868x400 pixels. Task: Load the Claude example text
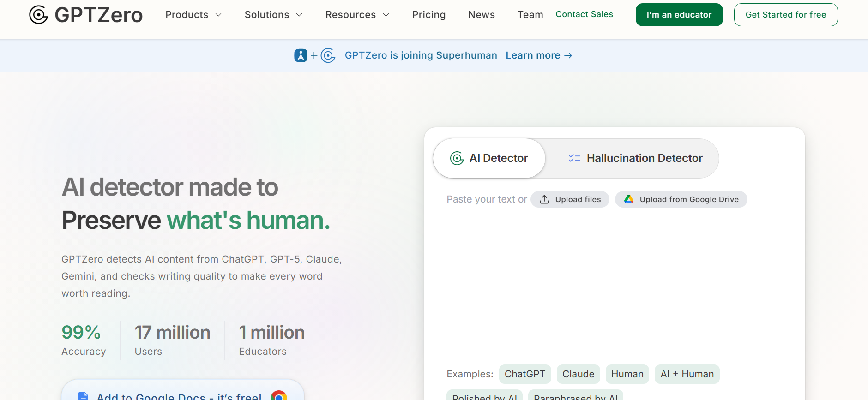(x=579, y=374)
